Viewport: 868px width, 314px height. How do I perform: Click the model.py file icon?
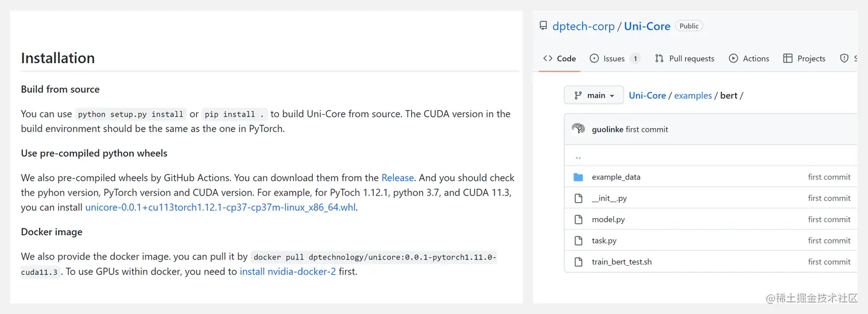coord(578,219)
